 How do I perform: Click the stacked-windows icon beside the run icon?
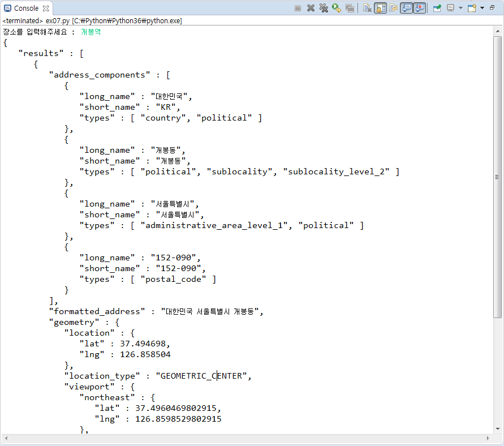[350, 8]
